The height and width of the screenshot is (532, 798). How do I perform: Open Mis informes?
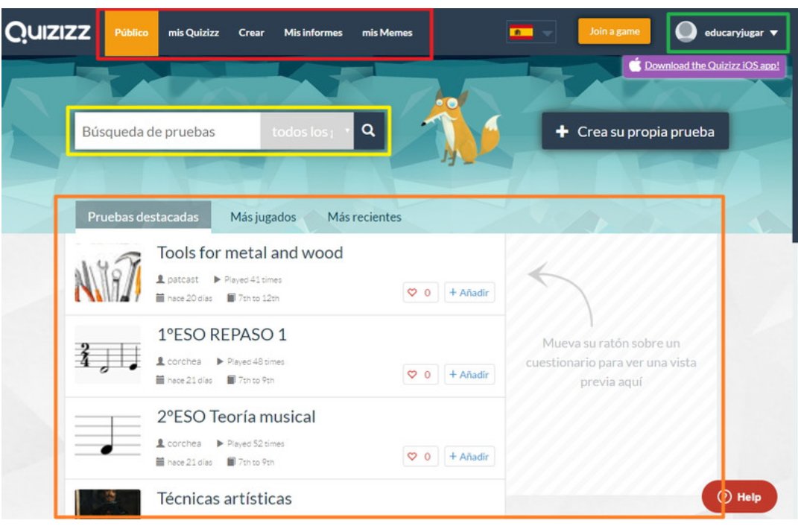pos(313,33)
